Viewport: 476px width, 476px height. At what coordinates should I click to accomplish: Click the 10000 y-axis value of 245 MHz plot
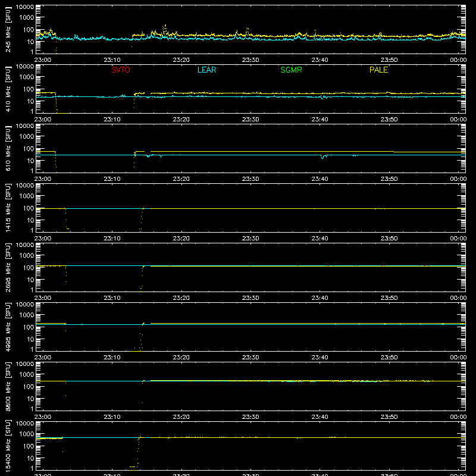(25, 7)
